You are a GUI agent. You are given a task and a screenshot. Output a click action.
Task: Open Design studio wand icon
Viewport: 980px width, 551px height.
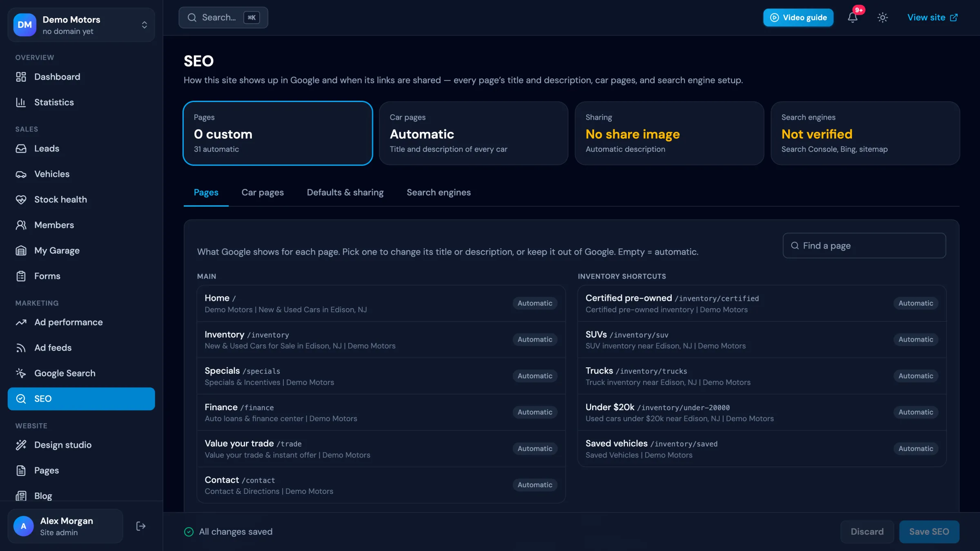[x=21, y=445]
